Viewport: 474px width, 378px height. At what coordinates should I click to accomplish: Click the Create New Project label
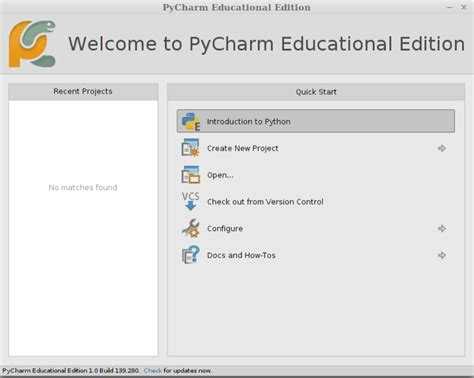[x=243, y=148]
